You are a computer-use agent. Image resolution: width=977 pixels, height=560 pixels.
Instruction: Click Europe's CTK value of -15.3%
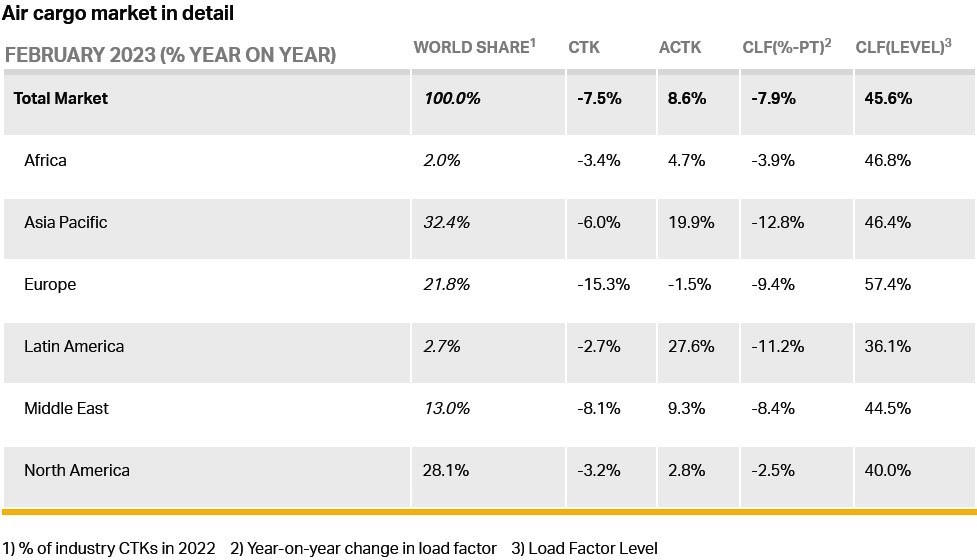(x=603, y=284)
